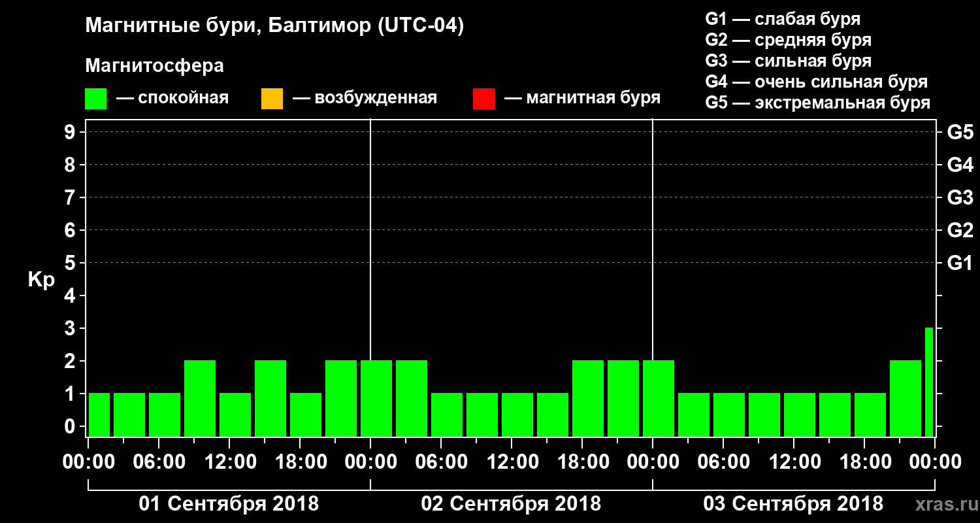
Task: Click the title 'Магнитные бури, Балтимор (UTC-04)'
Action: [x=274, y=27]
